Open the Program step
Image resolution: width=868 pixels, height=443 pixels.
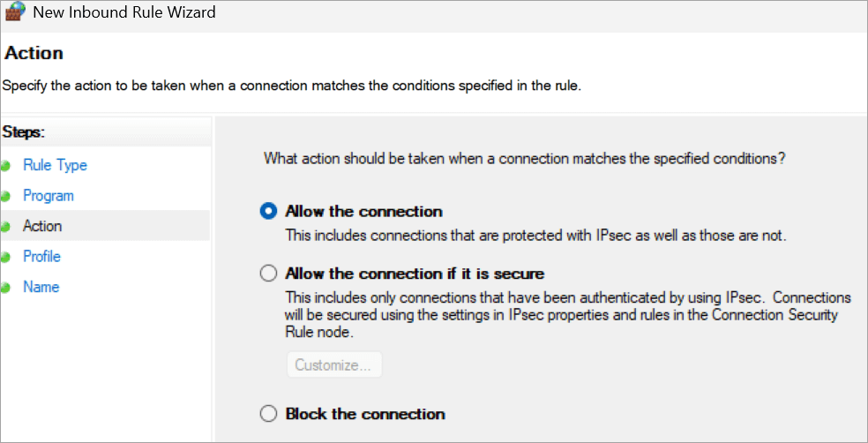pos(49,196)
